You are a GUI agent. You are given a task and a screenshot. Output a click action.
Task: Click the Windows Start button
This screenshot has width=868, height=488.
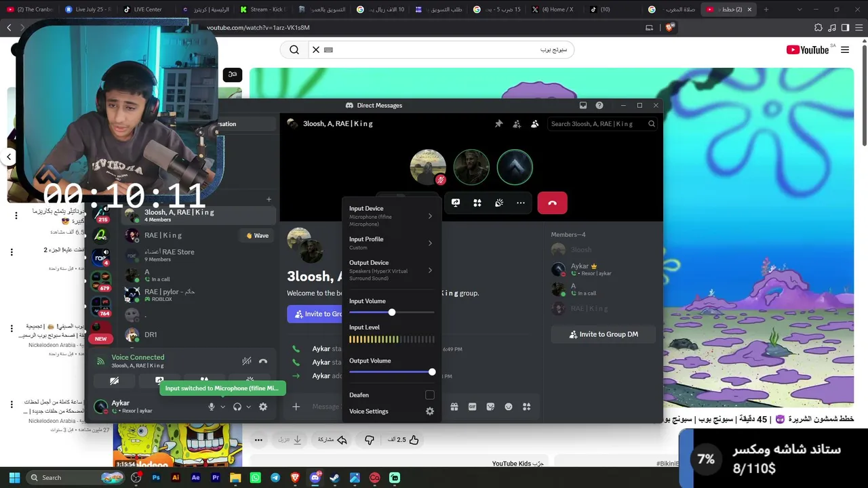point(14,478)
